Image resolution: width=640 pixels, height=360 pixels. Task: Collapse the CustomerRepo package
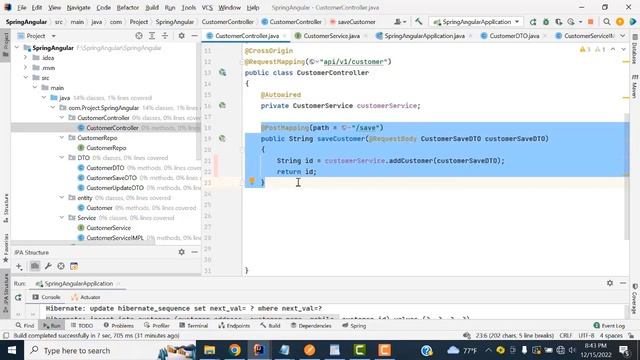point(62,138)
